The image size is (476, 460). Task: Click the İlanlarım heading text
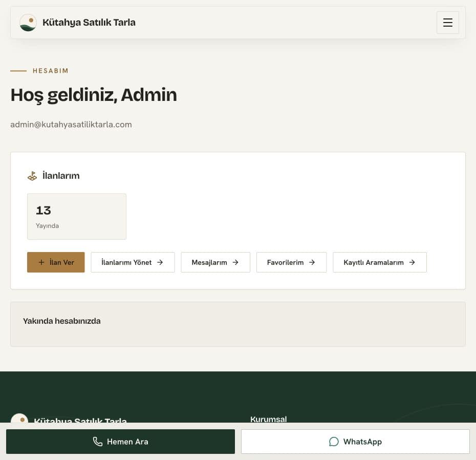tap(61, 176)
